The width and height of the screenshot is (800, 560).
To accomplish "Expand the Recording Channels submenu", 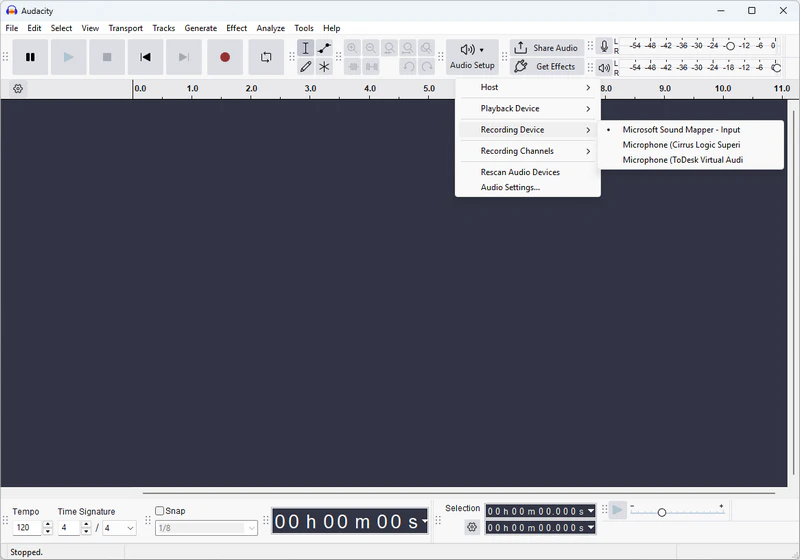I will coord(528,151).
